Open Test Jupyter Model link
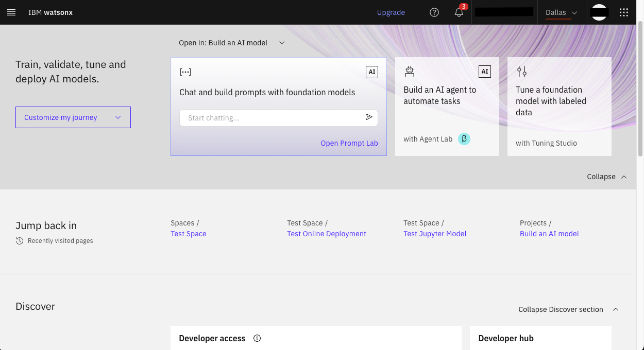 point(435,234)
